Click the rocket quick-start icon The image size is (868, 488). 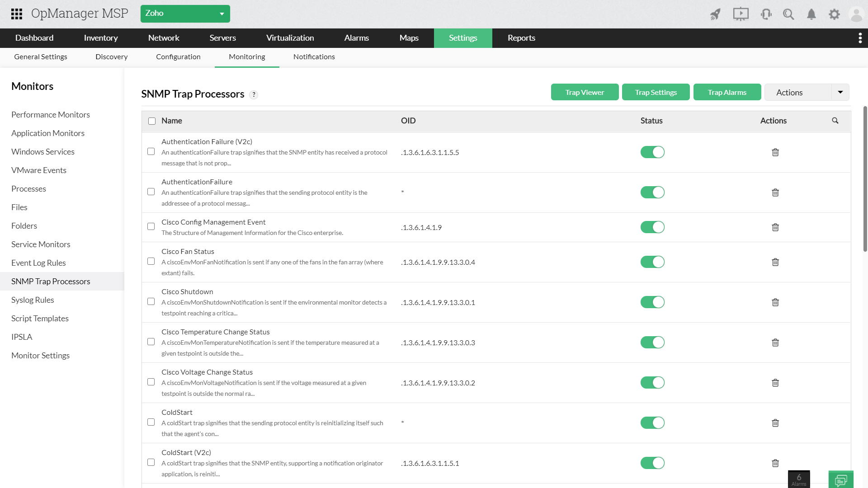715,14
